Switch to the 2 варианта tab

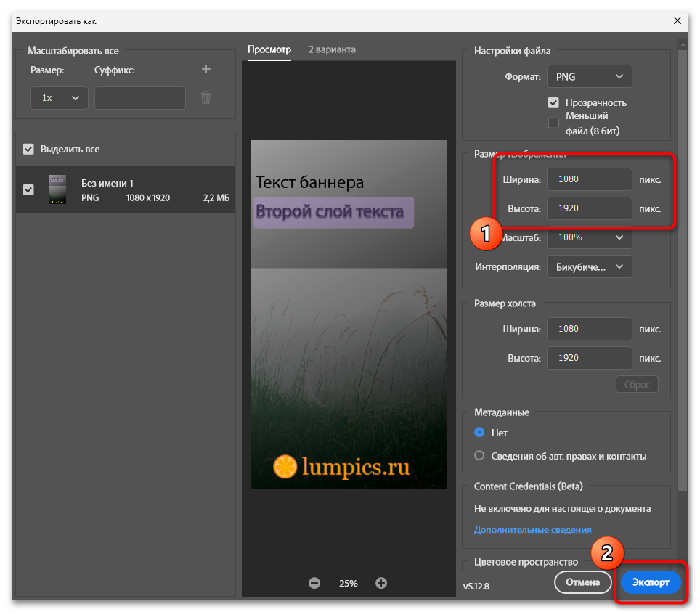click(332, 49)
